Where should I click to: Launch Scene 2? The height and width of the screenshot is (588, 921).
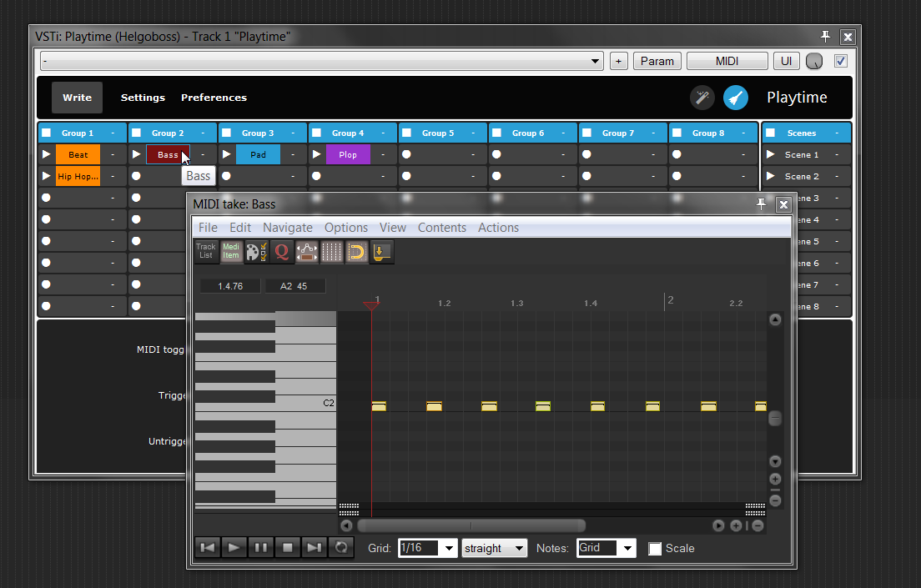(771, 176)
